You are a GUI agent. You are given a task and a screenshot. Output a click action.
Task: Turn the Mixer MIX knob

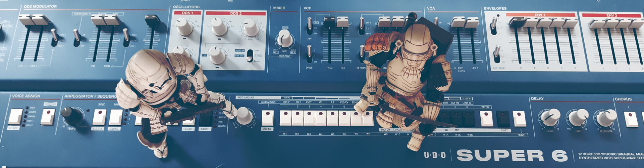point(284,38)
